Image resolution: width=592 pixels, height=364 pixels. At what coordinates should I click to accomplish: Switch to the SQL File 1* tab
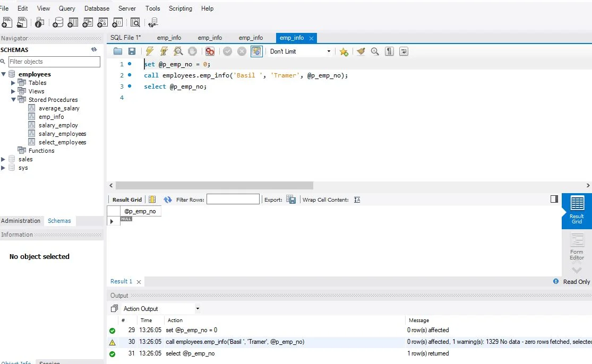[125, 38]
